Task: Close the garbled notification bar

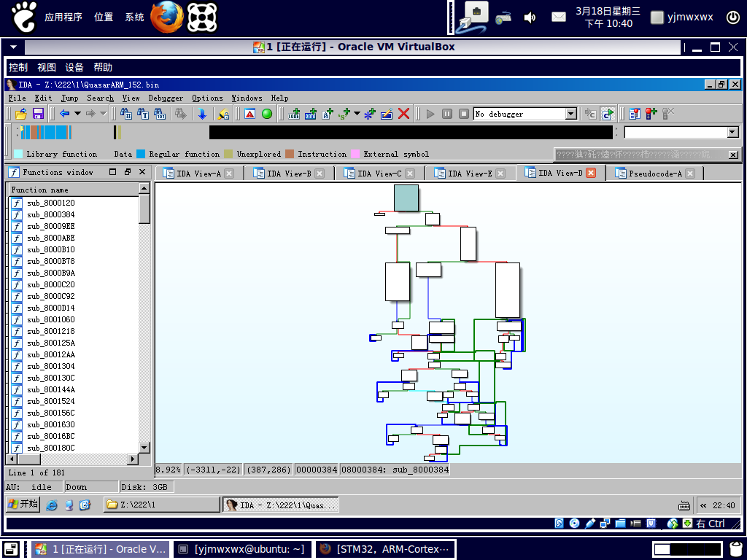Action: [x=733, y=155]
